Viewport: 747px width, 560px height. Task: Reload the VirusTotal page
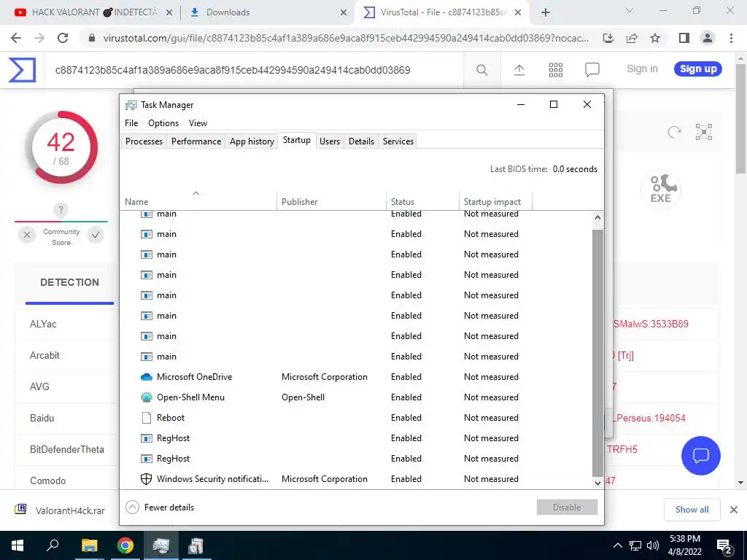[63, 38]
